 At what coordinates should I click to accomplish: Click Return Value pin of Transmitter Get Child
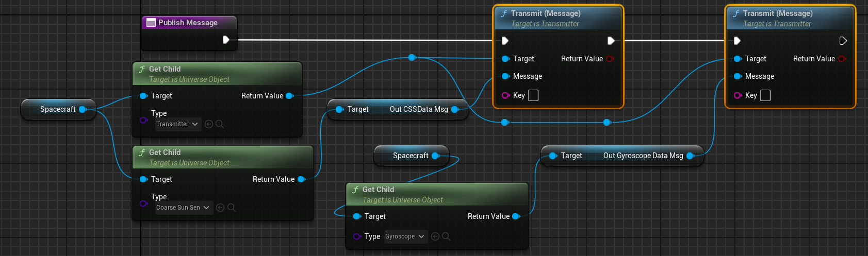click(289, 96)
